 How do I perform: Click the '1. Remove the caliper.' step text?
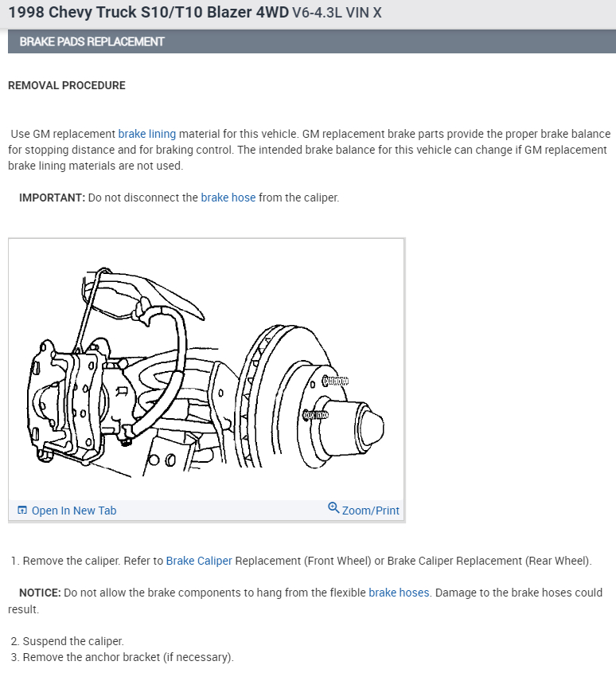pyautogui.click(x=66, y=561)
